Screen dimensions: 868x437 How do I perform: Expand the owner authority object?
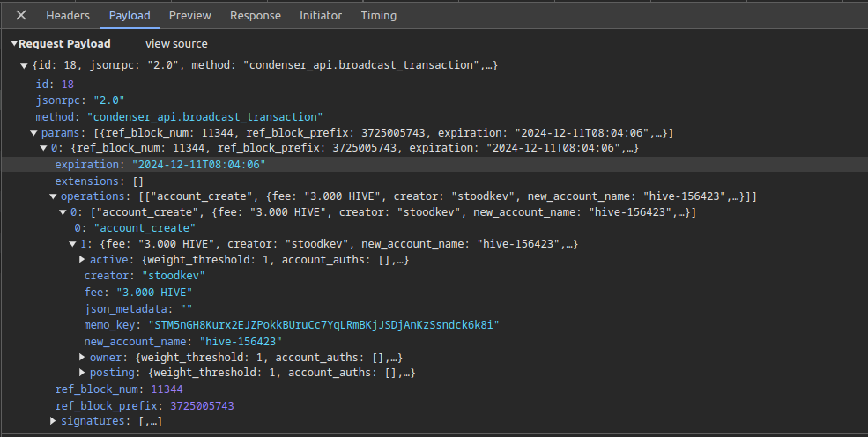click(83, 357)
